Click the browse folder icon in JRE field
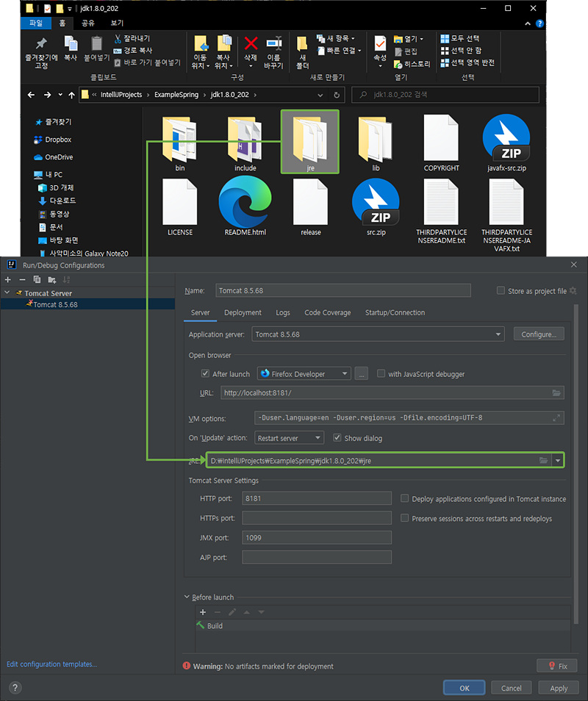 (x=543, y=461)
